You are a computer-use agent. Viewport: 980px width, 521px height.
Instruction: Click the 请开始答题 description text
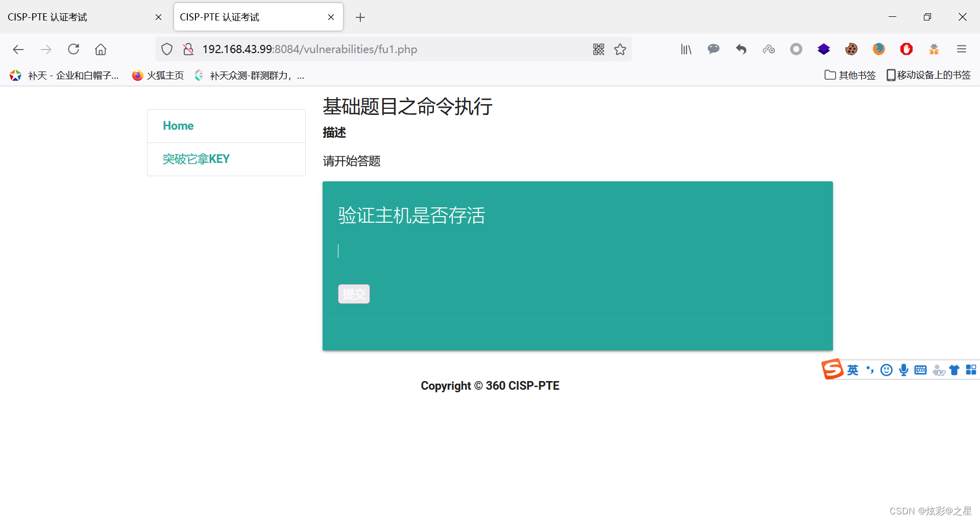pos(352,161)
